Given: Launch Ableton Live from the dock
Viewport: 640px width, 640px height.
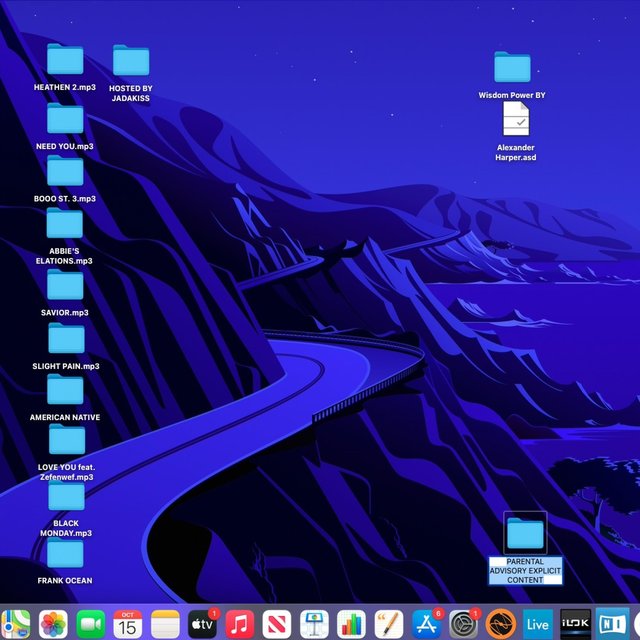Looking at the screenshot, I should click(x=538, y=624).
